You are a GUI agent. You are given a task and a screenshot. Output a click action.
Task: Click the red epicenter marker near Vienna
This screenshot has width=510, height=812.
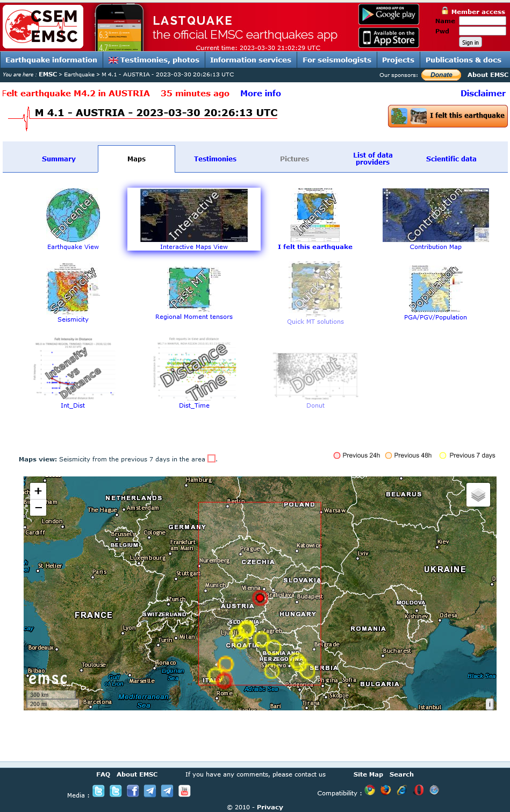260,597
